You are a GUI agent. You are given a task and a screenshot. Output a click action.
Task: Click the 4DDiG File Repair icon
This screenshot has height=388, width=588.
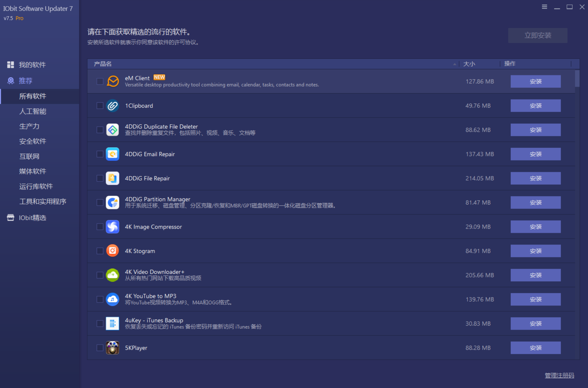pos(113,178)
